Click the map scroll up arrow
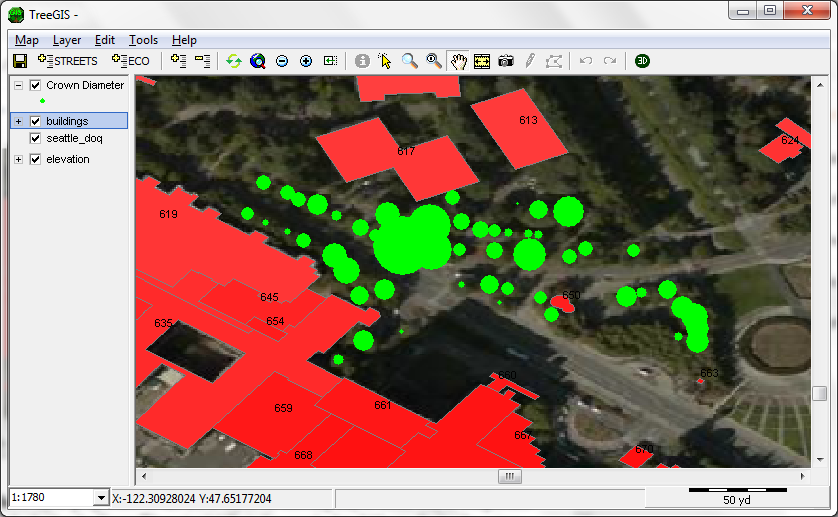The width and height of the screenshot is (838, 517). pos(820,84)
